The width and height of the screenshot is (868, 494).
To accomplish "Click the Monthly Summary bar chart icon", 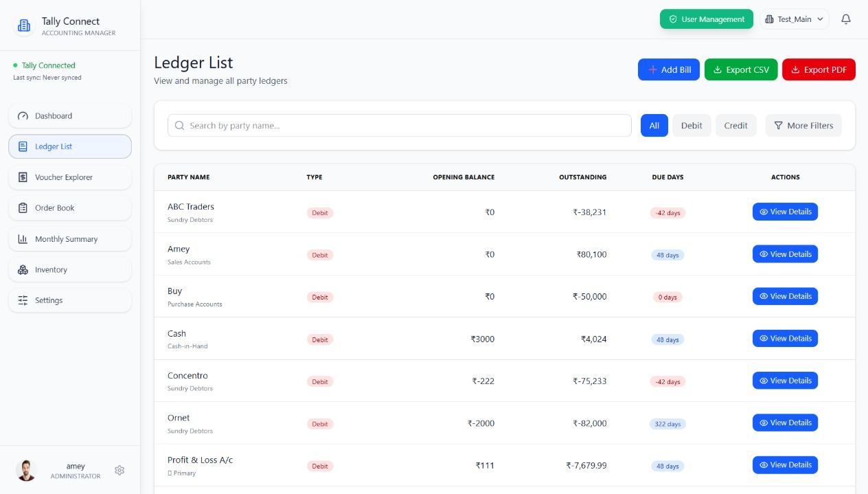I will pos(23,239).
